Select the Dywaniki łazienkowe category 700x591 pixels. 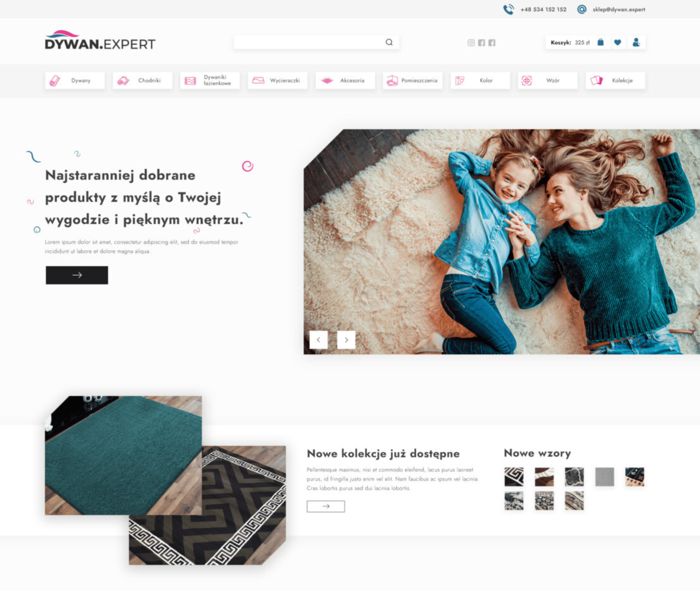(210, 81)
